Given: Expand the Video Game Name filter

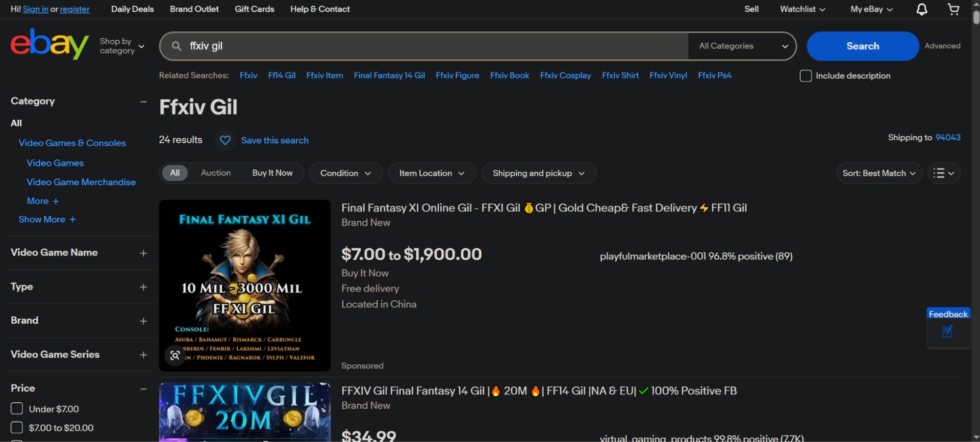Looking at the screenshot, I should [143, 253].
